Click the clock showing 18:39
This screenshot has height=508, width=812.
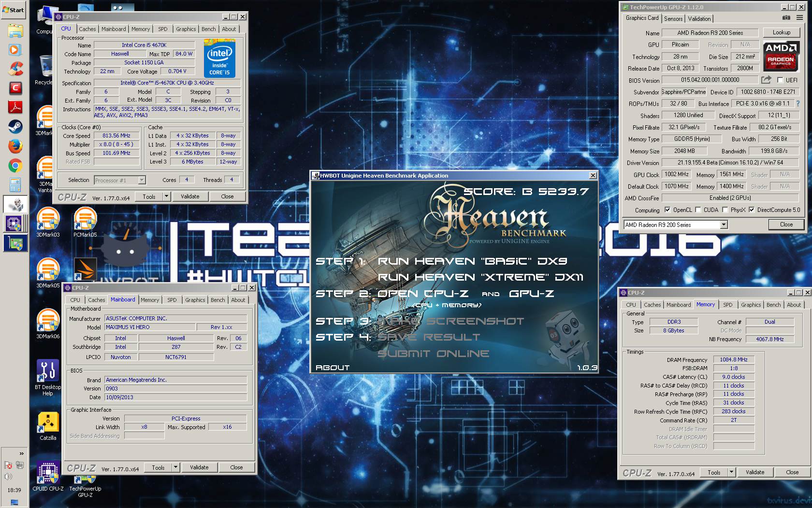(x=14, y=490)
